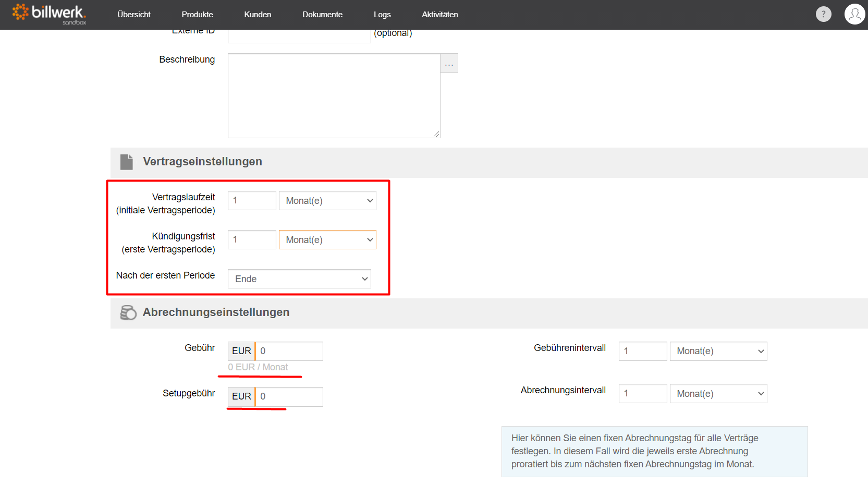
Task: Focus the Kündigungsfrist number field
Action: point(252,240)
